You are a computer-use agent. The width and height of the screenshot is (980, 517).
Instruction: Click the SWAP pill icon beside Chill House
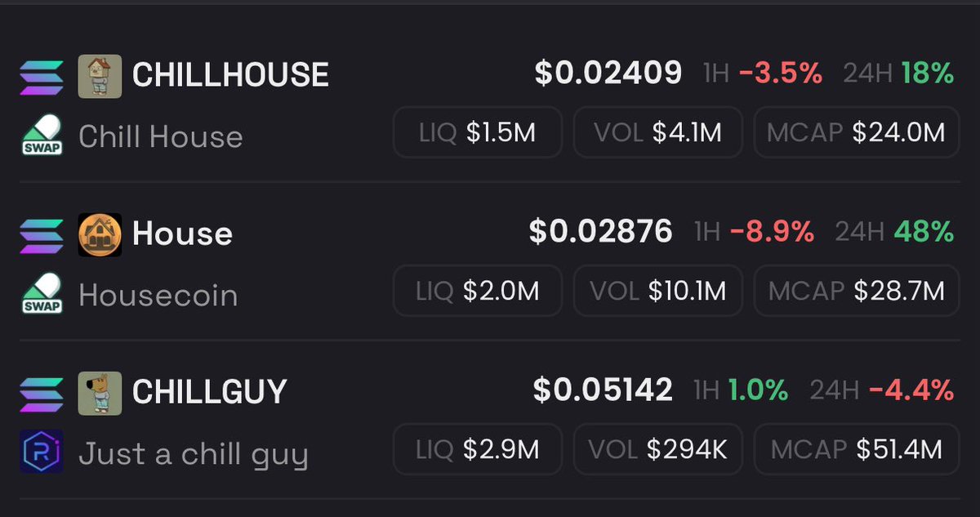[41, 136]
